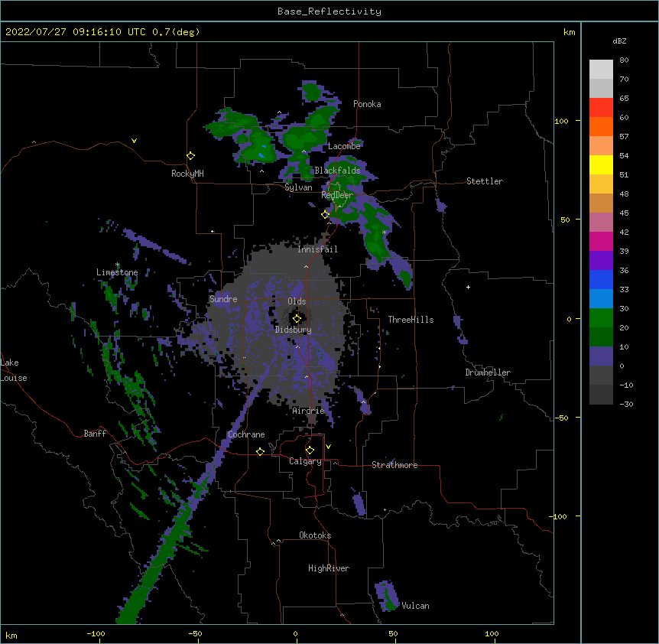
Task: Click the km unit label at top right
Action: [x=570, y=32]
